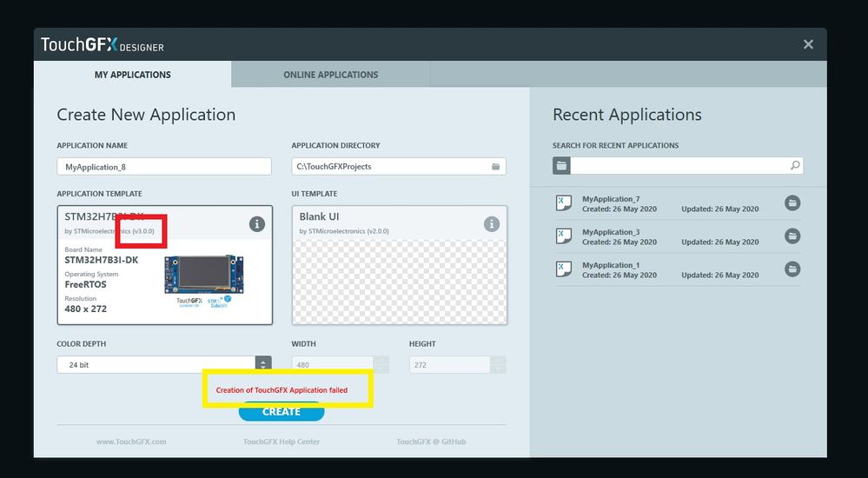Image resolution: width=868 pixels, height=478 pixels.
Task: Click the Application Directory path field
Action: [399, 166]
